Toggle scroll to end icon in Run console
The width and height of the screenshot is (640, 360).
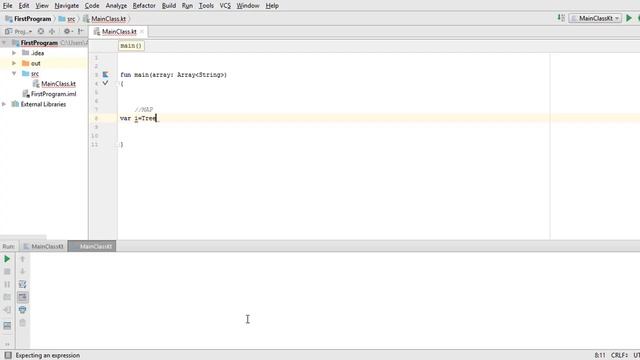click(x=22, y=297)
